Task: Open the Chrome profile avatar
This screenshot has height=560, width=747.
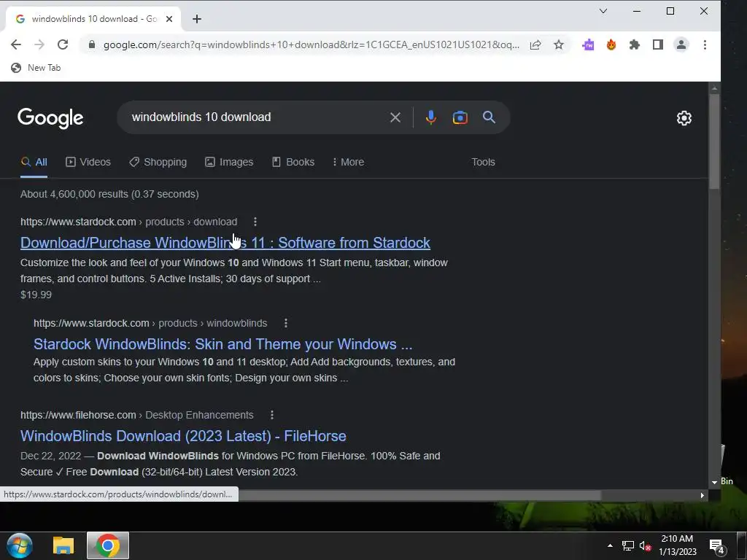Action: pos(681,44)
